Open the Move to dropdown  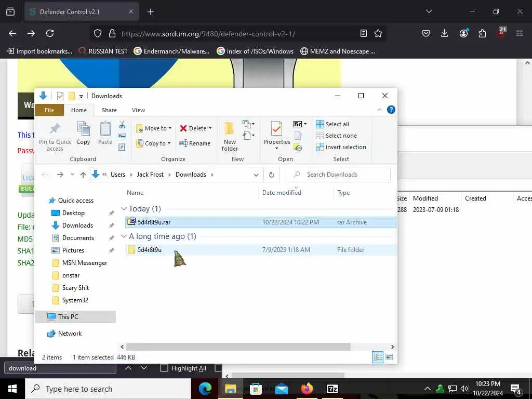[154, 128]
